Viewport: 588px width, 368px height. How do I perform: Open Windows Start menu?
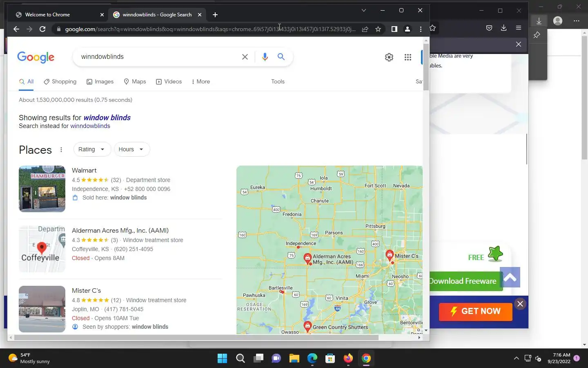[223, 359]
